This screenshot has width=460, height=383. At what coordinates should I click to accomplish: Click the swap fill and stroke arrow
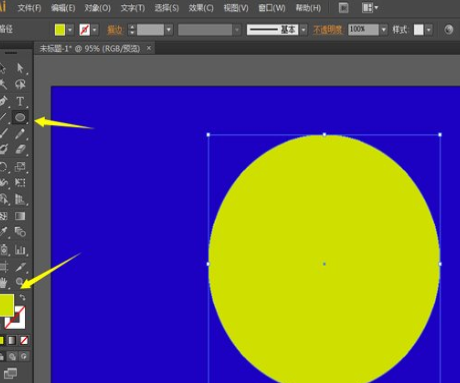(x=22, y=297)
